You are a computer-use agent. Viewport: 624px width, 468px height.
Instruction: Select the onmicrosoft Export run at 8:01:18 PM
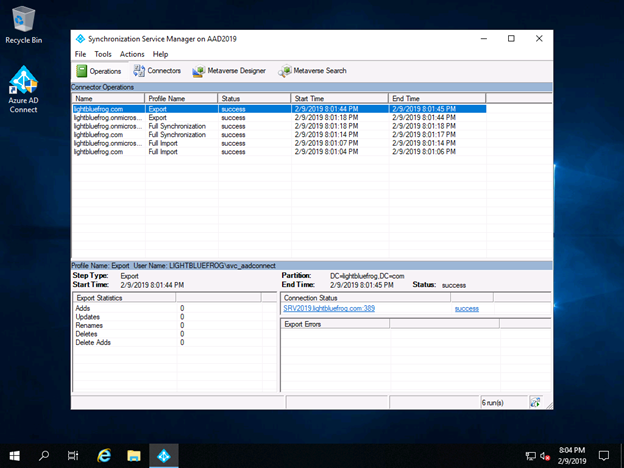pos(279,118)
